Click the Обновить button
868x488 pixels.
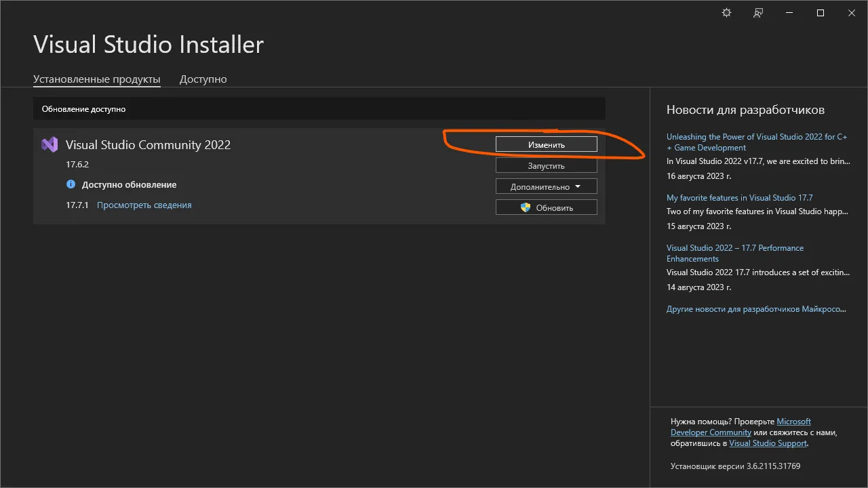pyautogui.click(x=547, y=207)
